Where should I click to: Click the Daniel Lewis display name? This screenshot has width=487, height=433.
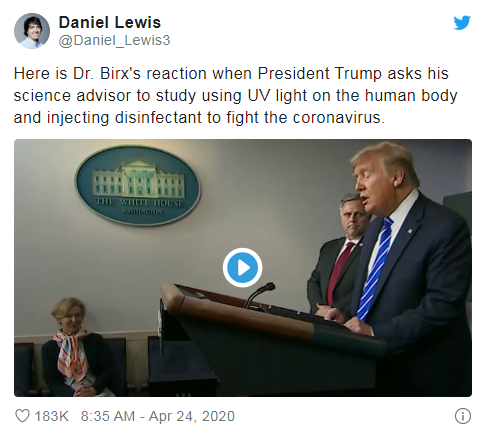click(110, 23)
